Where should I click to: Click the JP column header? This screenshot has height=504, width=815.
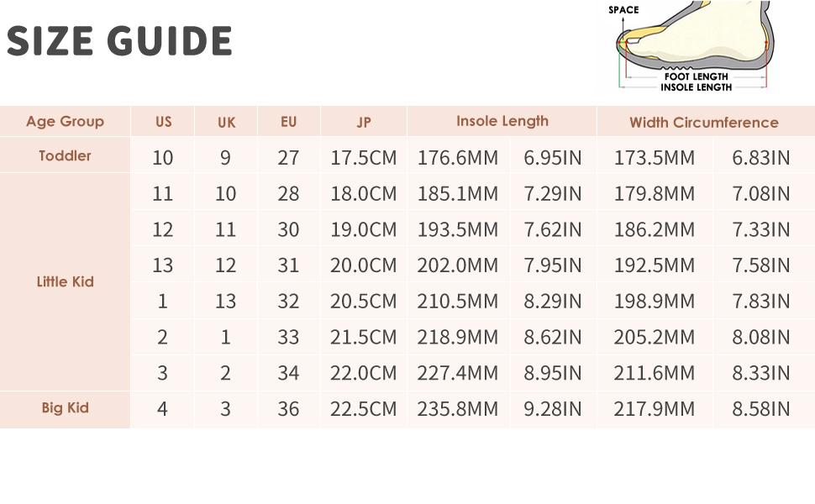click(364, 122)
